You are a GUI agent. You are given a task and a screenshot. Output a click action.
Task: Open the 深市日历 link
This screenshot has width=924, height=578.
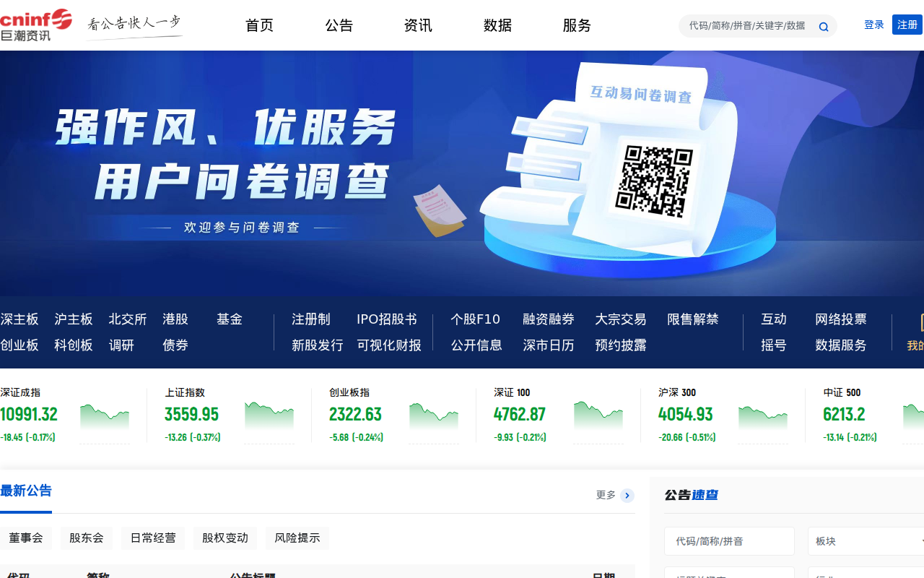[549, 345]
